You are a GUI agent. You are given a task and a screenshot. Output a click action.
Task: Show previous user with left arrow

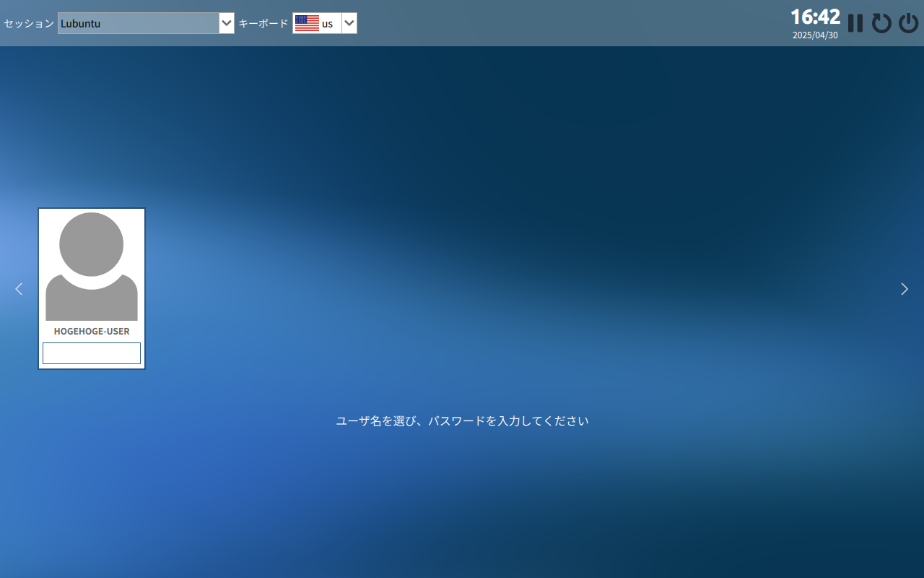(x=19, y=289)
